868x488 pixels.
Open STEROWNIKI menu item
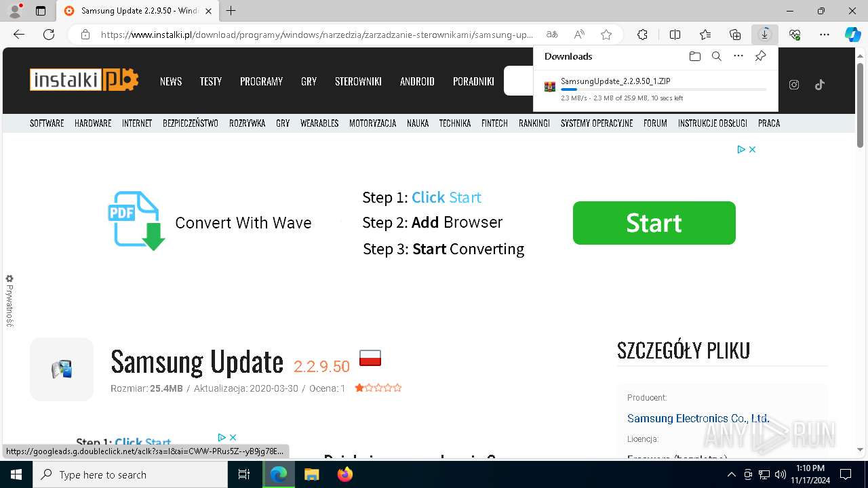point(358,81)
